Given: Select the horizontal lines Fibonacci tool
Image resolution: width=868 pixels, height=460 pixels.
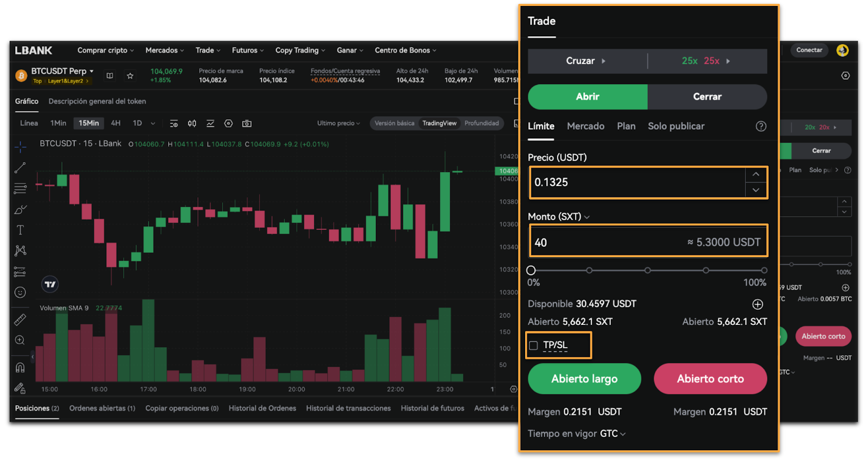Looking at the screenshot, I should point(20,188).
